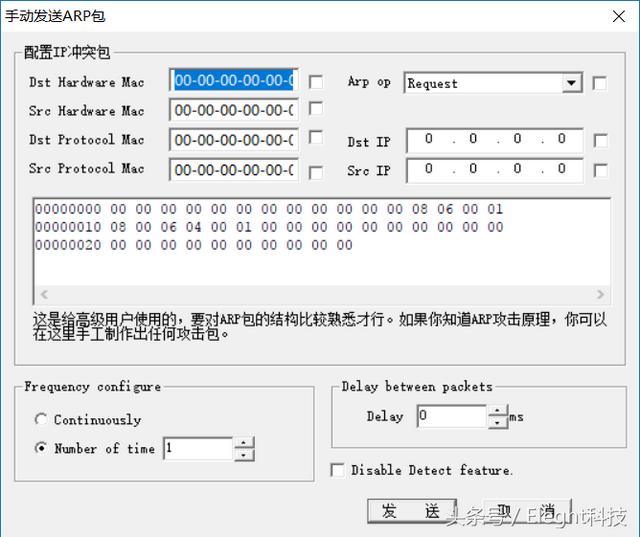
Task: Click the hex view scroll left arrow
Action: pyautogui.click(x=44, y=294)
